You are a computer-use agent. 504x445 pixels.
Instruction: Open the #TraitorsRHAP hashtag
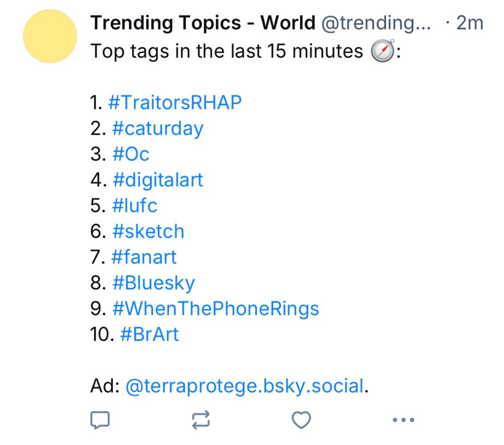[174, 102]
